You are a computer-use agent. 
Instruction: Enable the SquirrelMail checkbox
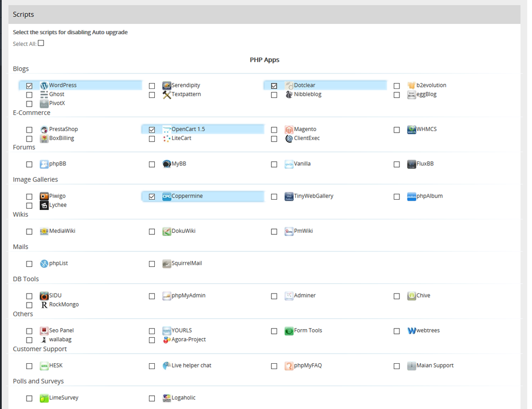point(152,264)
